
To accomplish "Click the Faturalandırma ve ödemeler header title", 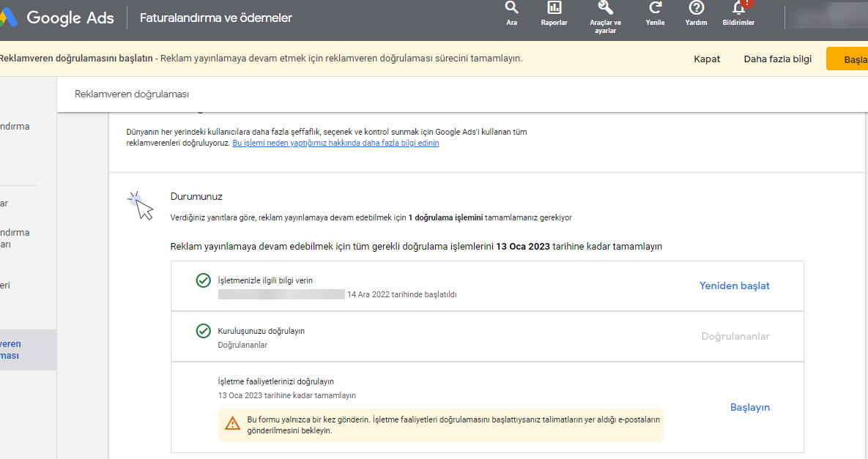I will 216,18.
